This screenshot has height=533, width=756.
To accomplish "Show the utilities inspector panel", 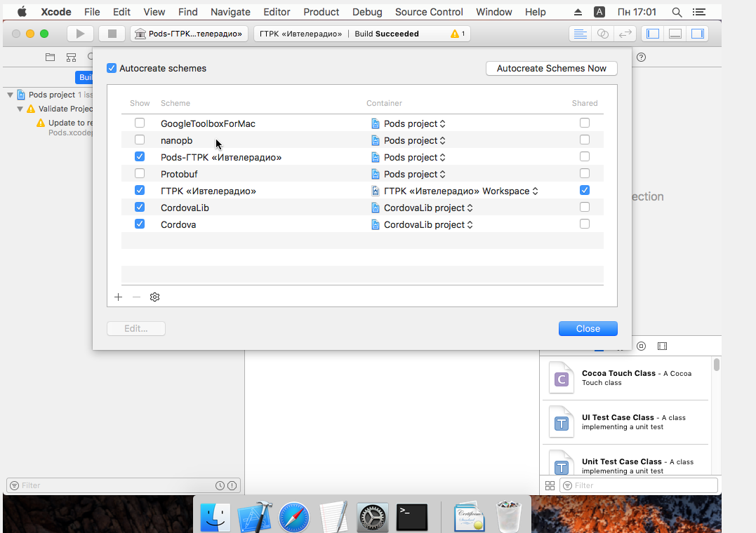I will pos(696,33).
